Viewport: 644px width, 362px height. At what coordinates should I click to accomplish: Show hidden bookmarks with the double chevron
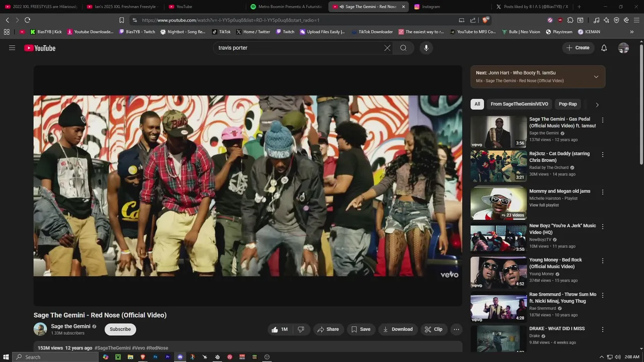tap(632, 32)
